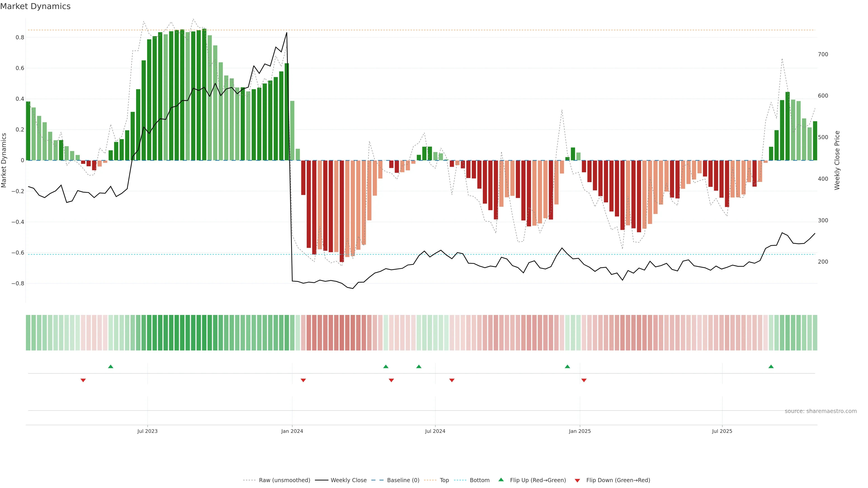This screenshot has height=488, width=868.
Task: Toggle the Baseline (0) legend entry
Action: (403, 480)
